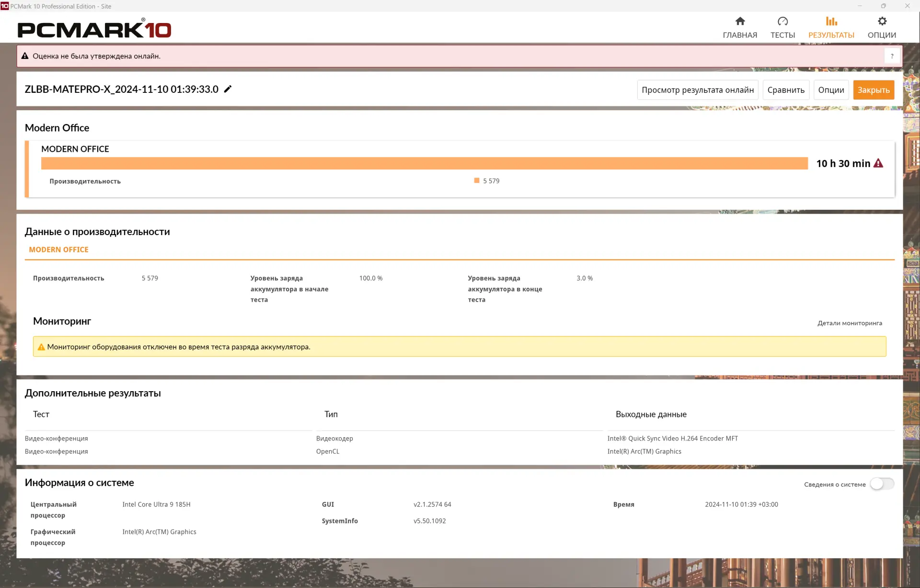This screenshot has height=588, width=920.
Task: Click the warning triangle next to 10 h 30 min
Action: pyautogui.click(x=878, y=163)
